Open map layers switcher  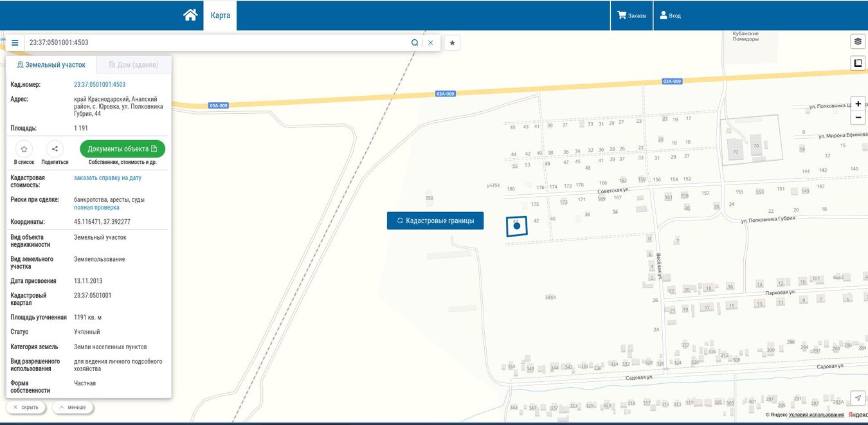point(858,42)
